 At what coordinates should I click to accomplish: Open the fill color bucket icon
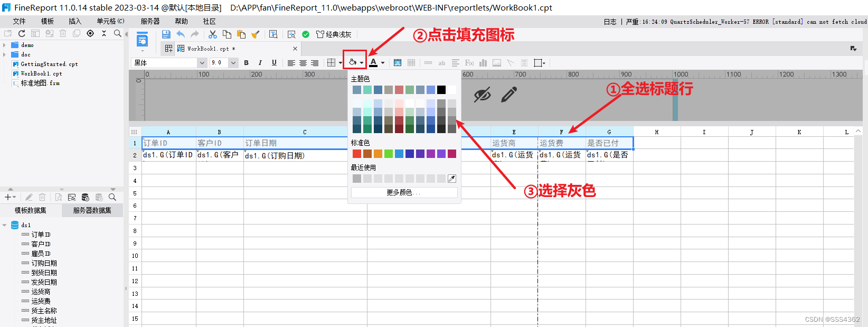[353, 62]
